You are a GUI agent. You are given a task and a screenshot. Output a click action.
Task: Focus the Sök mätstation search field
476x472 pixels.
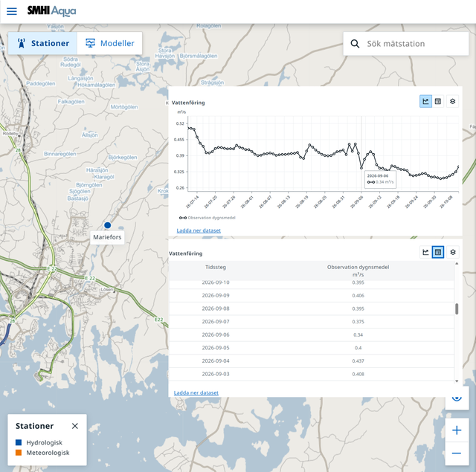click(x=406, y=44)
